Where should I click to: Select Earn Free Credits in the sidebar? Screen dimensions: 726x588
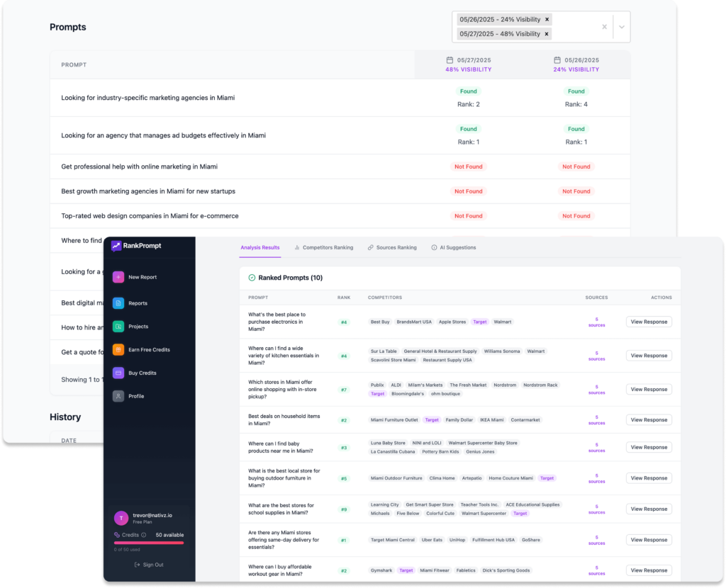point(149,350)
